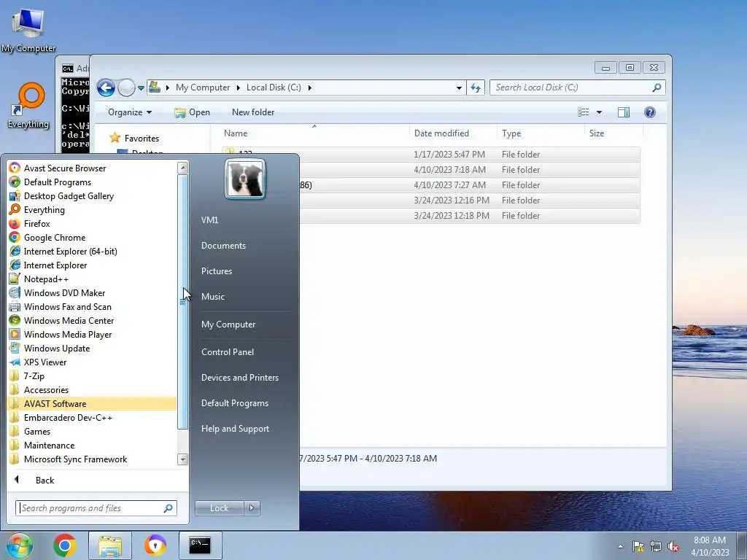Viewport: 747px width, 560px height.
Task: Expand the AVAST Software folder
Action: coord(92,403)
